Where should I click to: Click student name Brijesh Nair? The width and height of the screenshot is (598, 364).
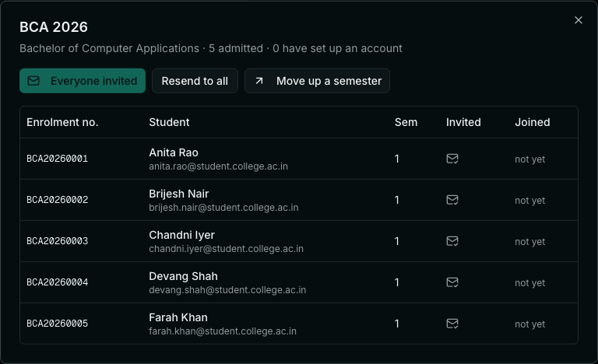179,194
